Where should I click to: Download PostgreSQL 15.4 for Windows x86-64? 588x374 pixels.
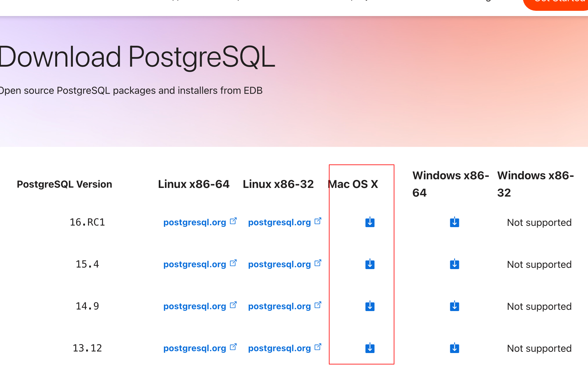[454, 264]
